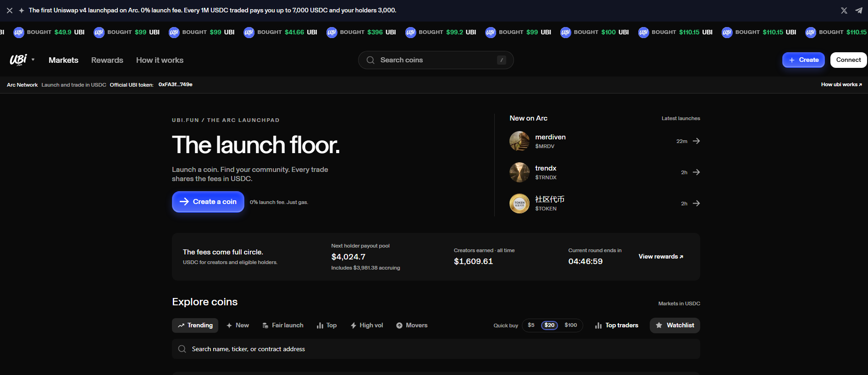Click the arrow for 社区代币 launch
This screenshot has height=375, width=868.
[696, 204]
